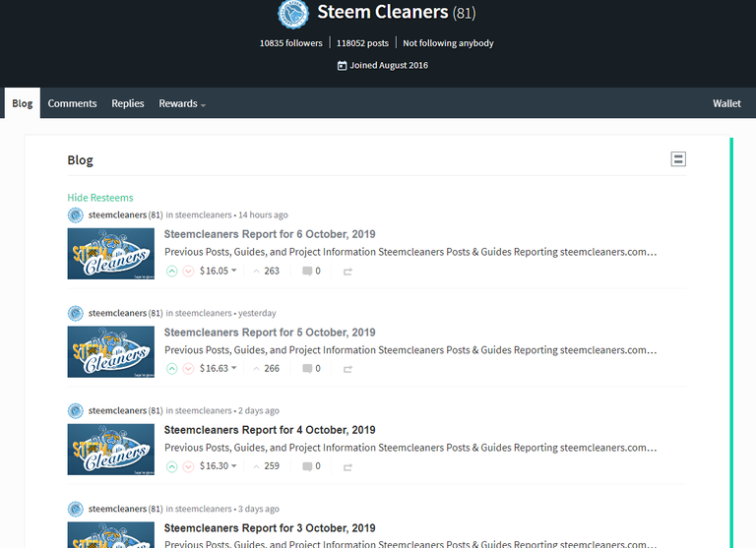
Task: View the 118052 posts link
Action: (x=362, y=43)
